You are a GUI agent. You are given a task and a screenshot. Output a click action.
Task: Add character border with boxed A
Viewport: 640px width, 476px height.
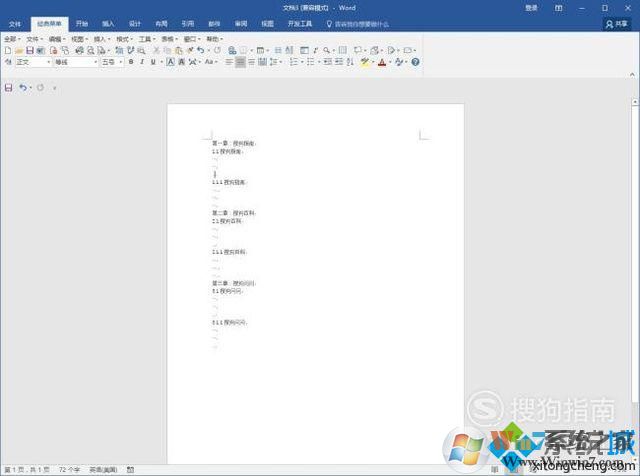(171, 62)
